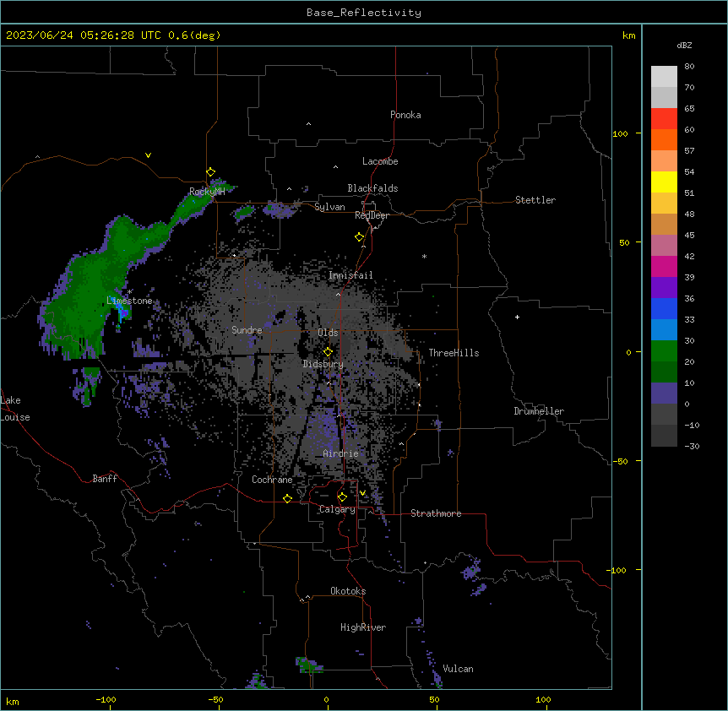This screenshot has width=728, height=711.
Task: Click the white asterisk marker east of Innisfail
Action: pos(424,256)
